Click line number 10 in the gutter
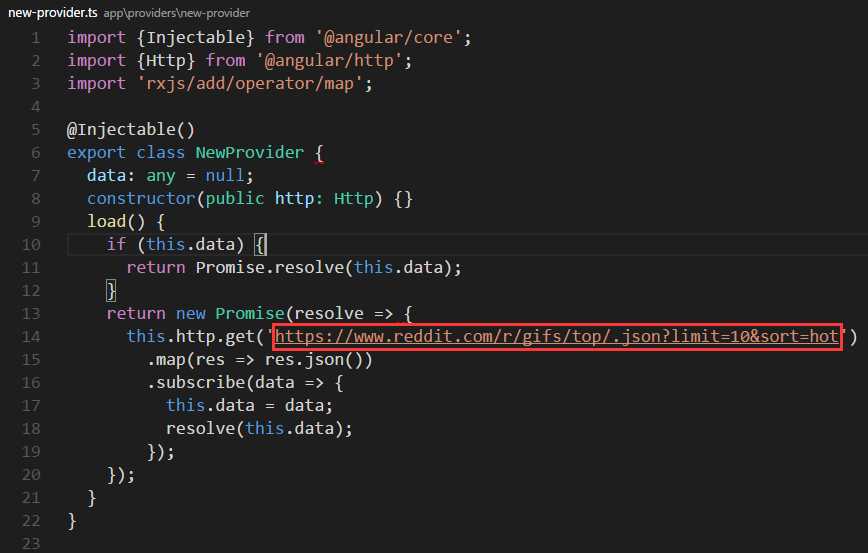The height and width of the screenshot is (553, 868). point(31,245)
